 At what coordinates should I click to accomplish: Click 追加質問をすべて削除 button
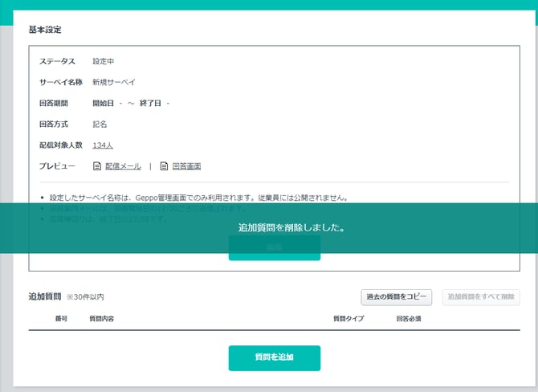tap(481, 297)
